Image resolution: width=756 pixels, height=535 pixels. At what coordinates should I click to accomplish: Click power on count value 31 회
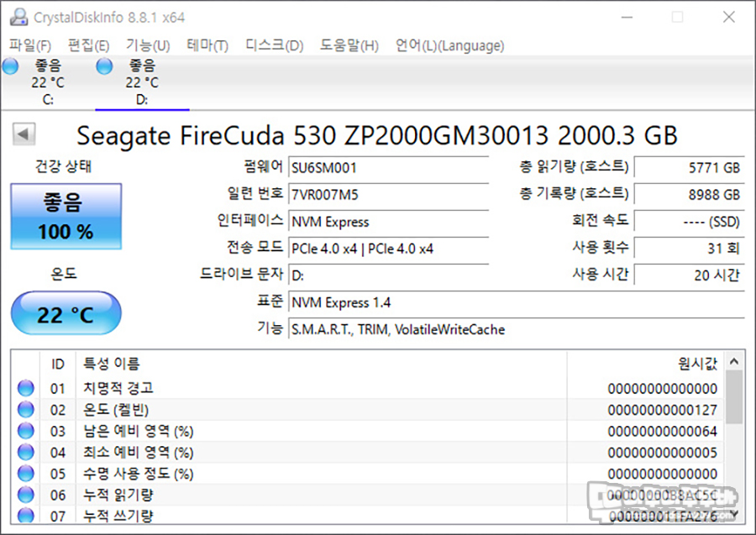point(690,249)
